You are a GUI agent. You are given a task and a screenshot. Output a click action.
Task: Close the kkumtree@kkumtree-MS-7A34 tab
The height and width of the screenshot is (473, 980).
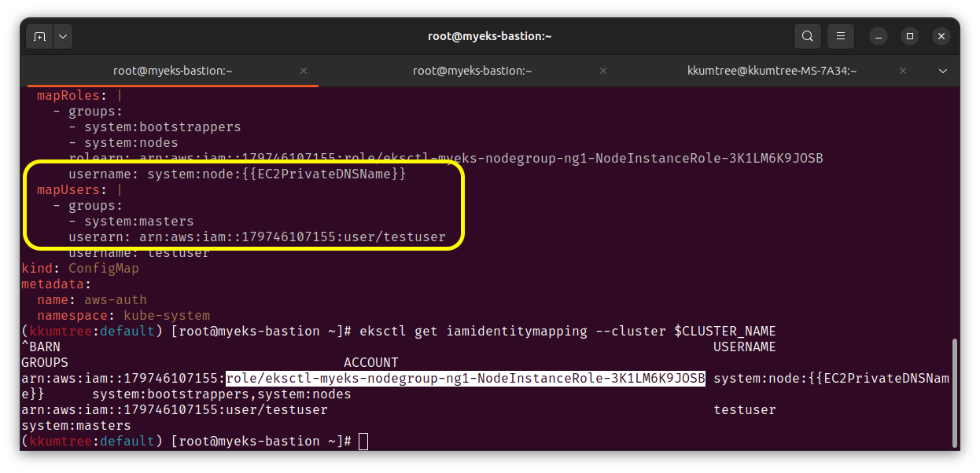pyautogui.click(x=903, y=71)
